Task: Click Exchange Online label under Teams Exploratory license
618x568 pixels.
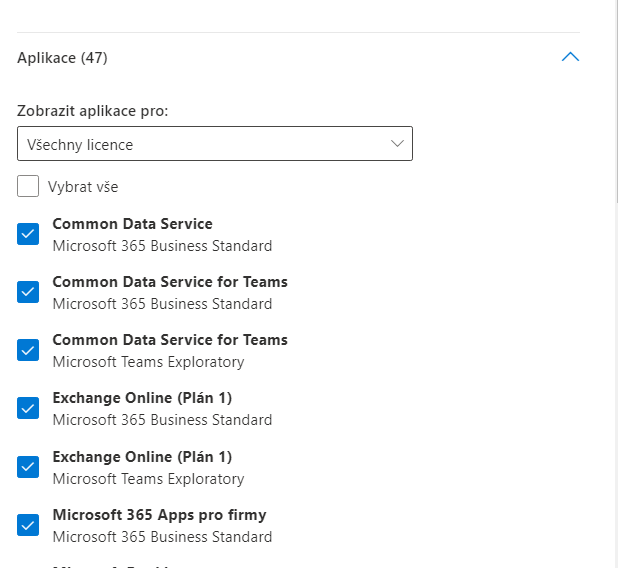Action: [142, 457]
